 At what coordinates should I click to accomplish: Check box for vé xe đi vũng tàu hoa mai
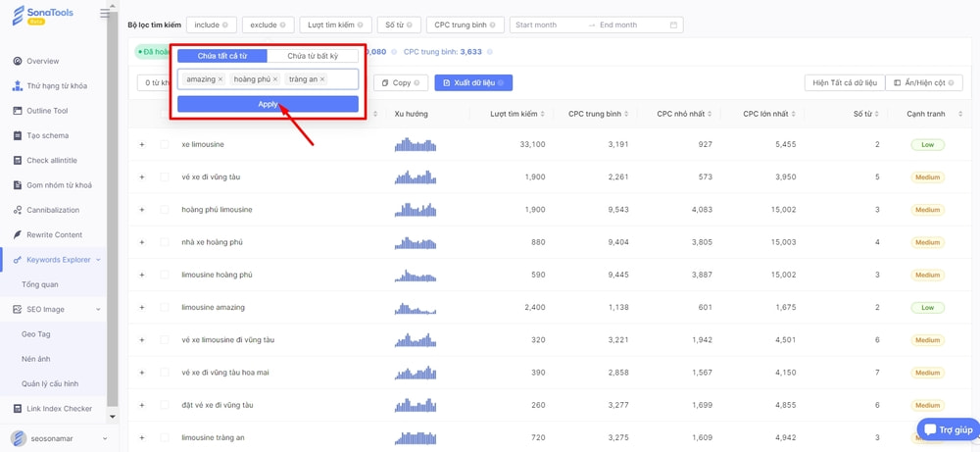pos(165,373)
